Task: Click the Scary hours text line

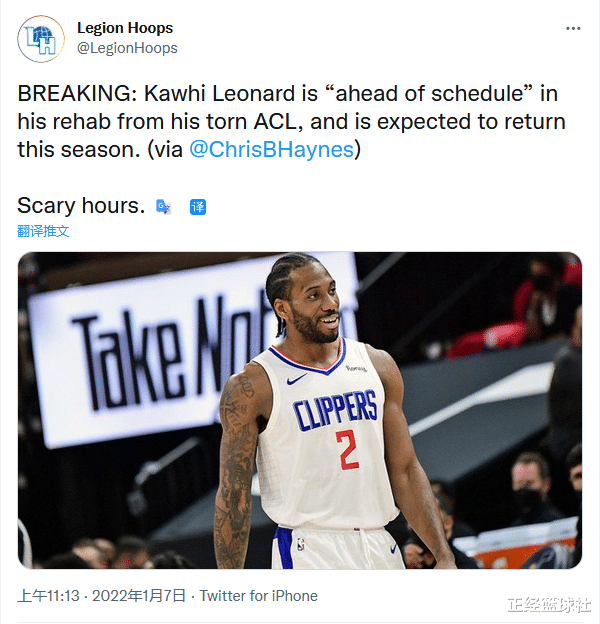Action: tap(81, 206)
